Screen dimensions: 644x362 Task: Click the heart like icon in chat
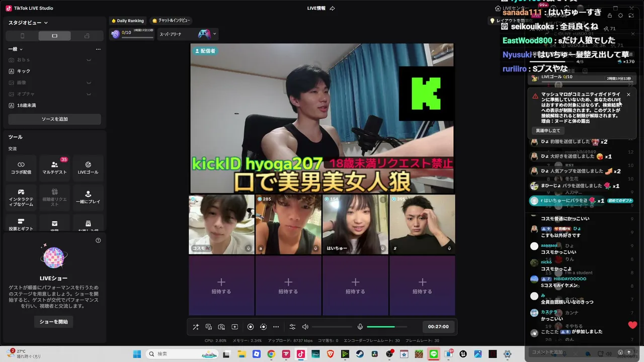pos(632,325)
